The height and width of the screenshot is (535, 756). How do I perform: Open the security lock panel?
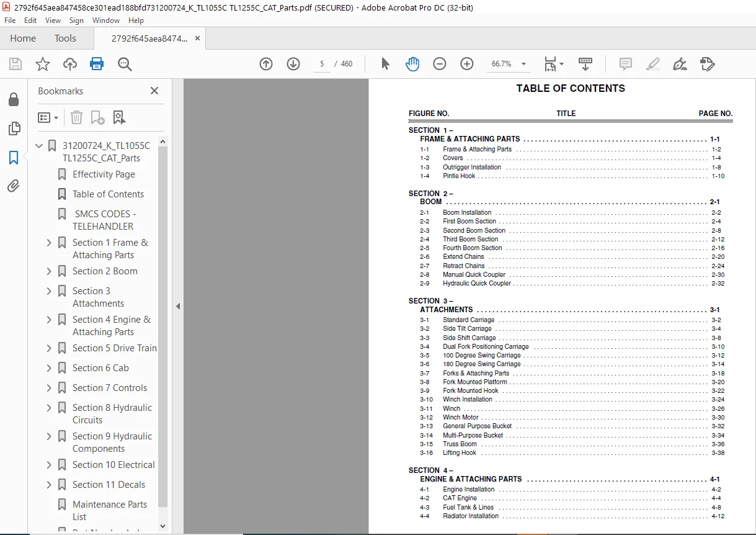point(13,100)
